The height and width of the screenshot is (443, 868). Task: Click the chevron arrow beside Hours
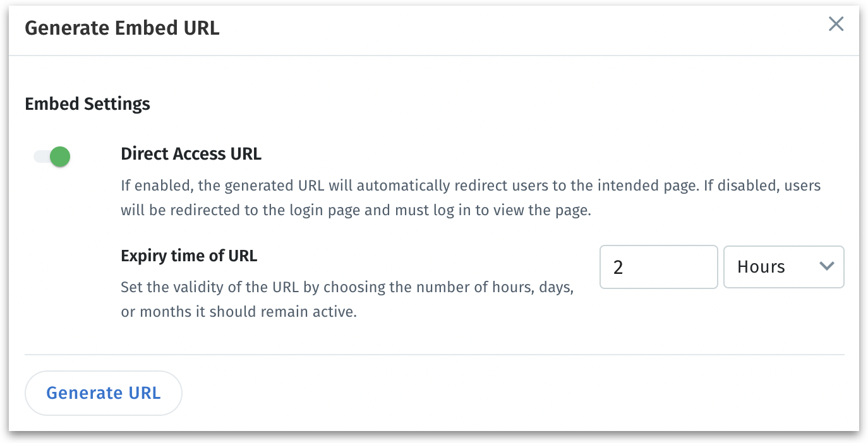click(826, 266)
